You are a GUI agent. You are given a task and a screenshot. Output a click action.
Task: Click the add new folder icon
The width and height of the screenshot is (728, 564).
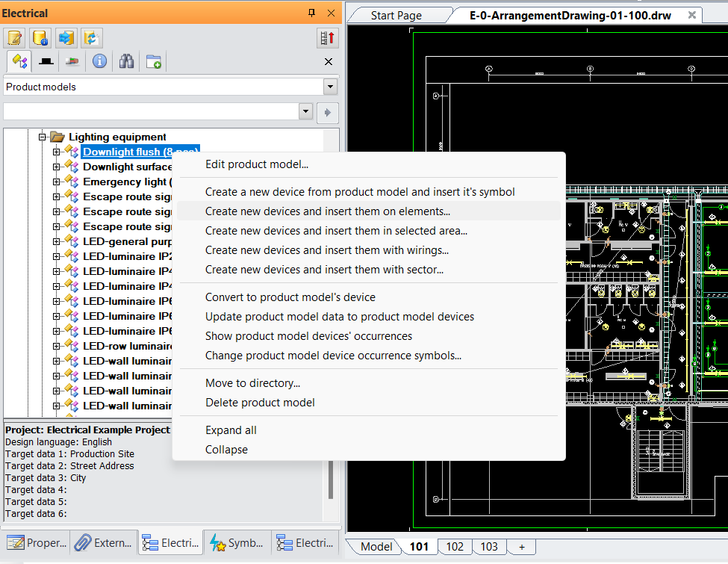pos(154,61)
